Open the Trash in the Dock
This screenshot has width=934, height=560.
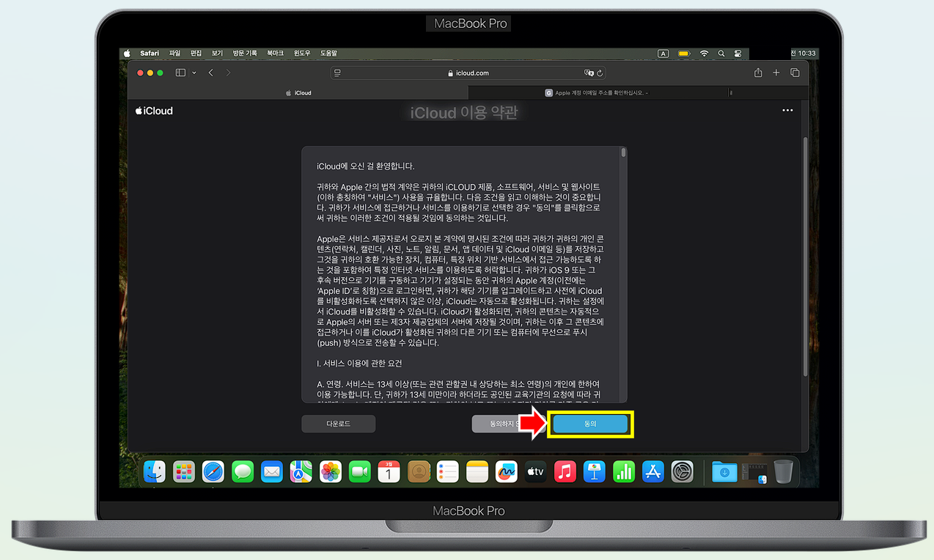pyautogui.click(x=783, y=471)
